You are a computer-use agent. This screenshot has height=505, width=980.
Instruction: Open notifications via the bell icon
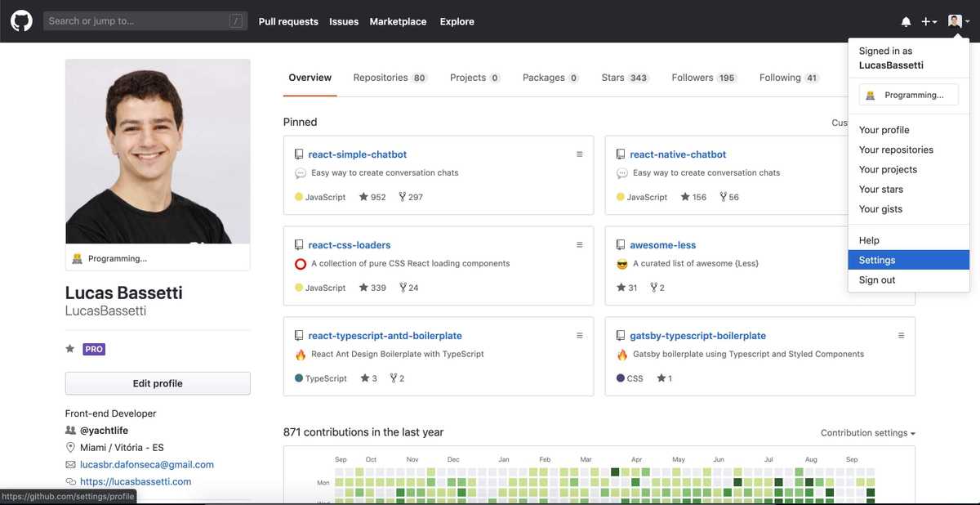906,20
